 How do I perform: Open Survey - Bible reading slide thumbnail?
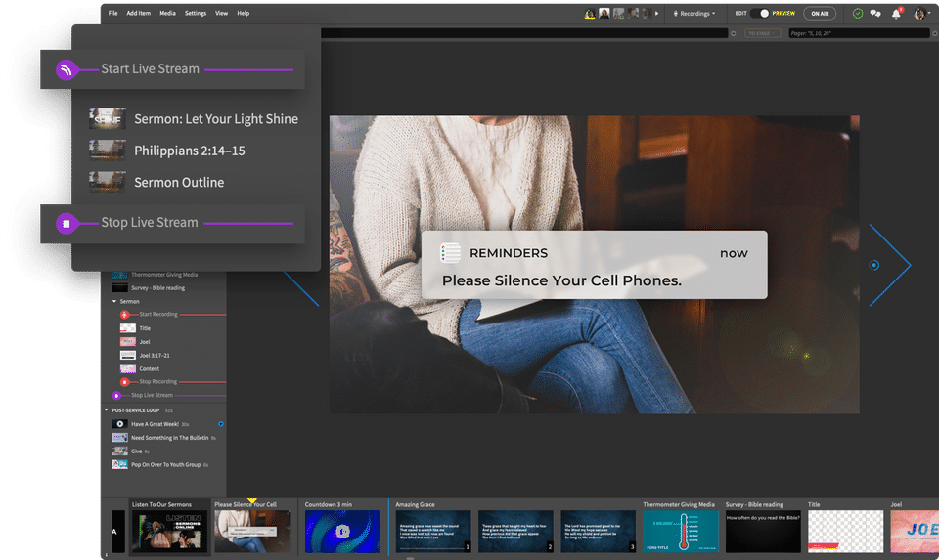pos(764,532)
